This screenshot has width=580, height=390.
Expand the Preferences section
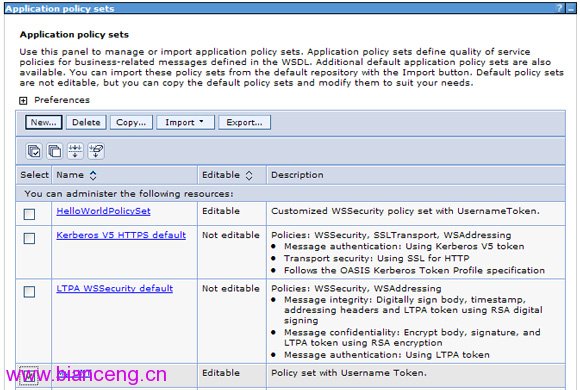pos(23,101)
